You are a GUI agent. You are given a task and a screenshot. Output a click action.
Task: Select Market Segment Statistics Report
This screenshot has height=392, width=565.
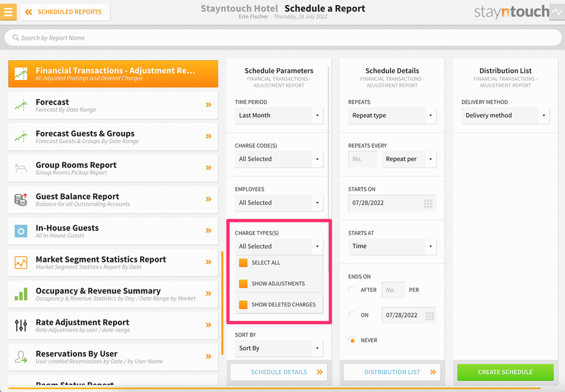point(113,262)
